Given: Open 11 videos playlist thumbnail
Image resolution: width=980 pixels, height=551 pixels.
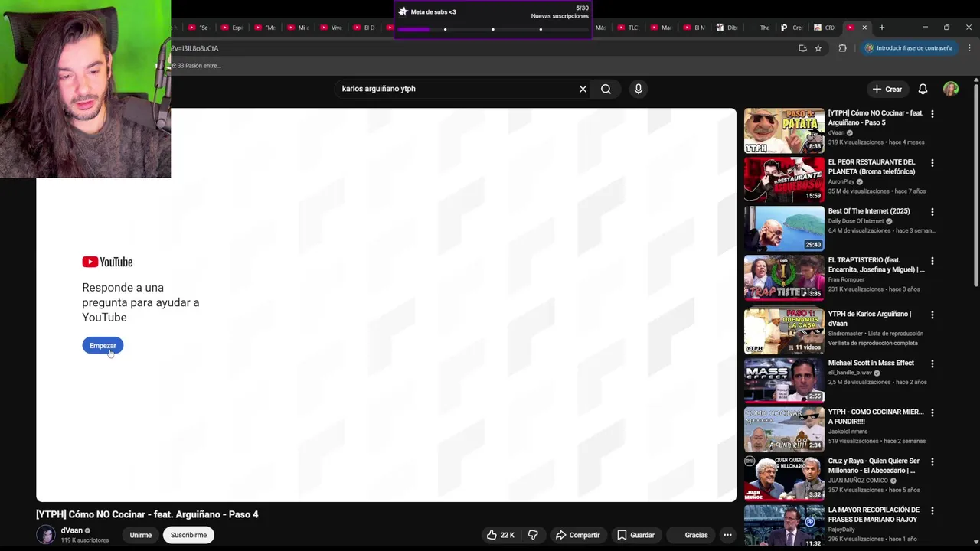Looking at the screenshot, I should pos(784,331).
